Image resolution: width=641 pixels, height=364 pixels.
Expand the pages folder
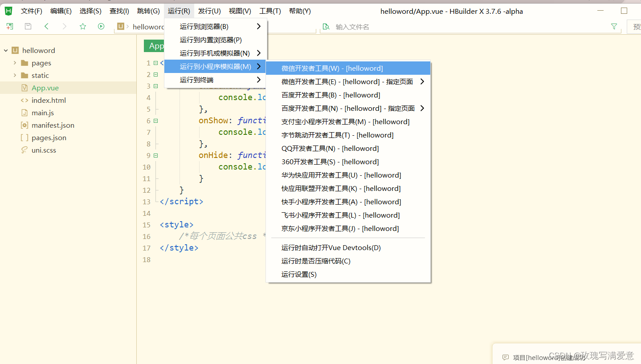pos(15,63)
